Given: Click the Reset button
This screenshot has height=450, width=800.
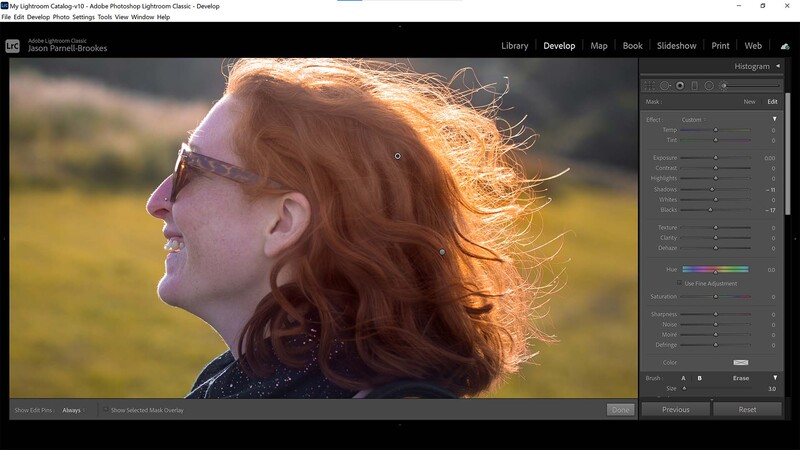Looking at the screenshot, I should point(747,410).
